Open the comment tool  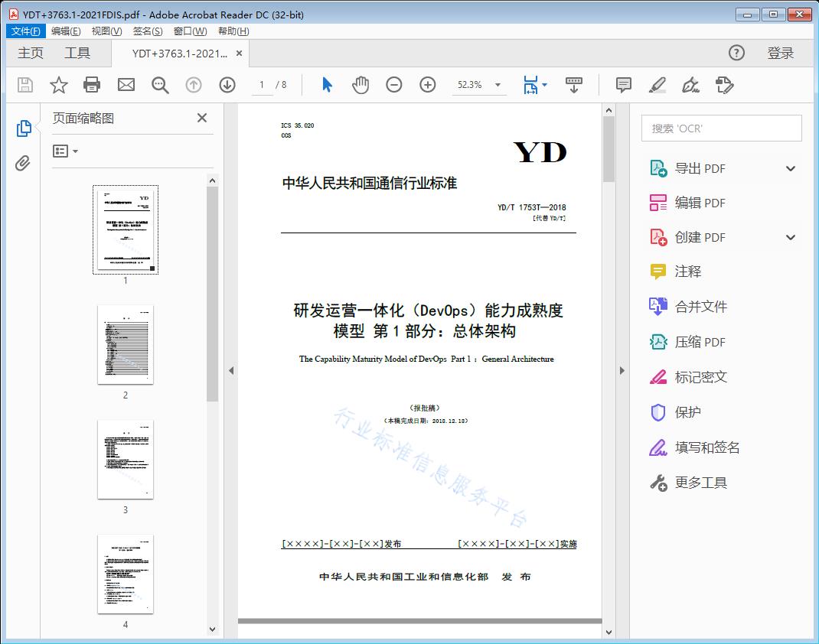click(x=623, y=85)
